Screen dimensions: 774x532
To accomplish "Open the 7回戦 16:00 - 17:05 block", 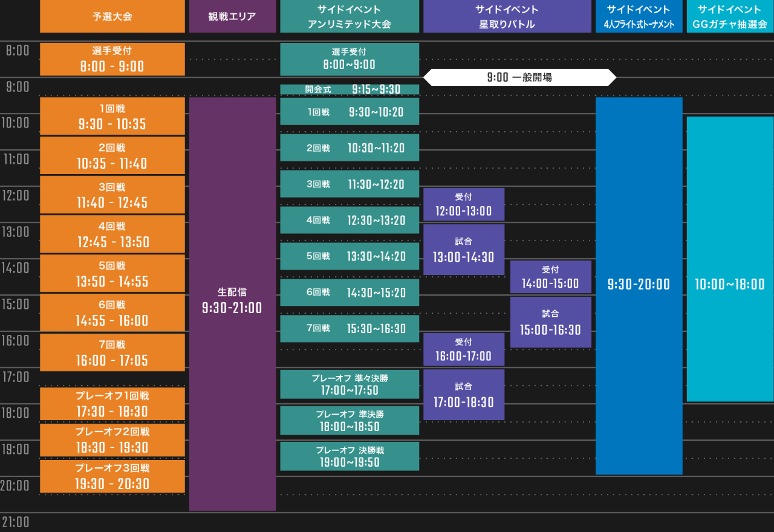I will coord(112,352).
